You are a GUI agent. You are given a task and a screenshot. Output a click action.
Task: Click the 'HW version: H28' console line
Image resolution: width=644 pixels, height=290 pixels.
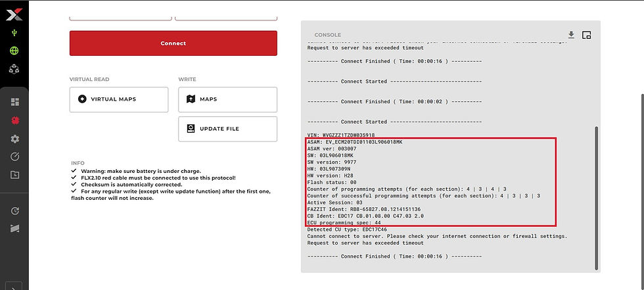329,176
